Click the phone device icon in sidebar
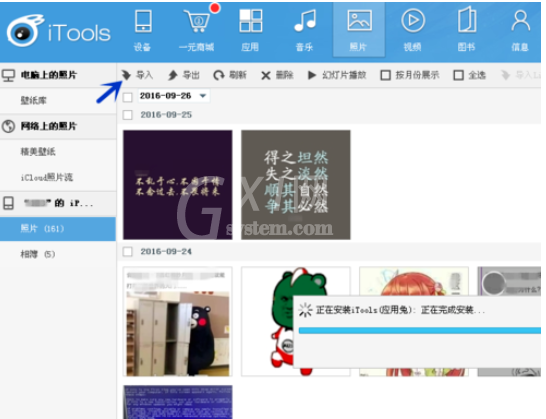The image size is (546, 419). (x=8, y=203)
